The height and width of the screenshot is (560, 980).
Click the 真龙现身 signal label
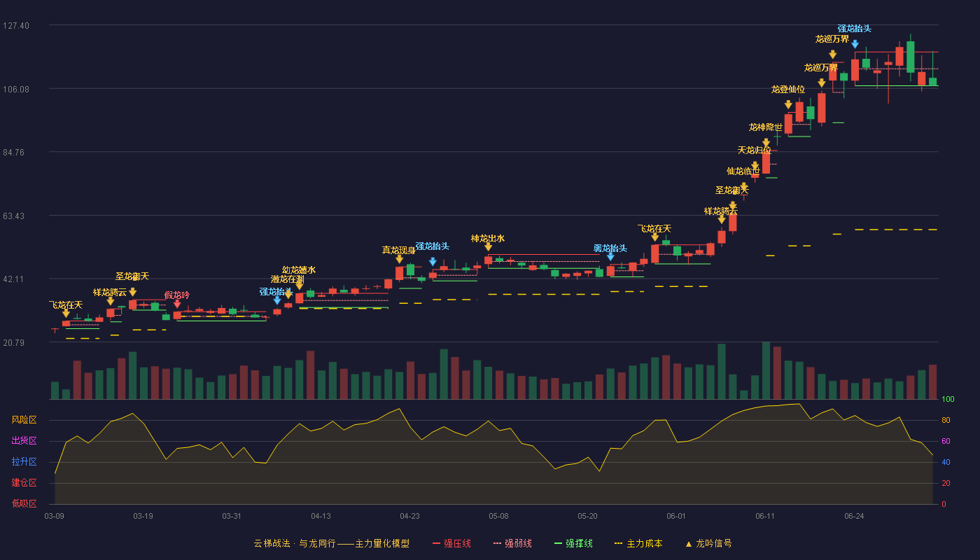coord(399,250)
